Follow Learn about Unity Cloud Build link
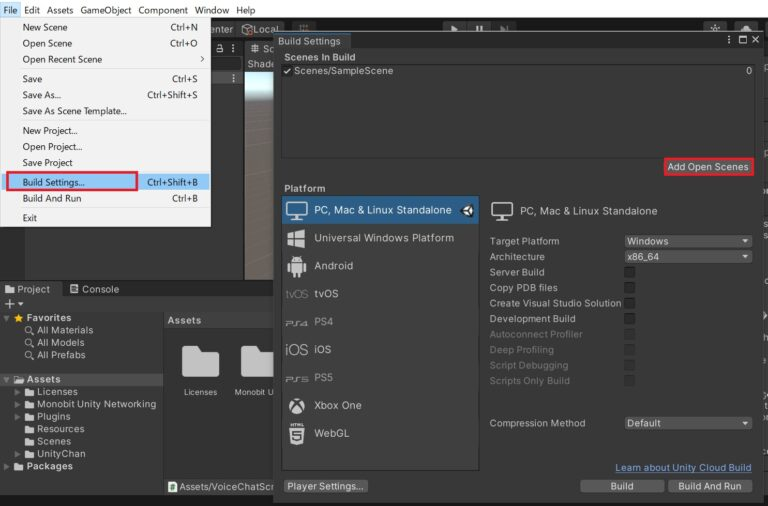768x506 pixels. 683,467
